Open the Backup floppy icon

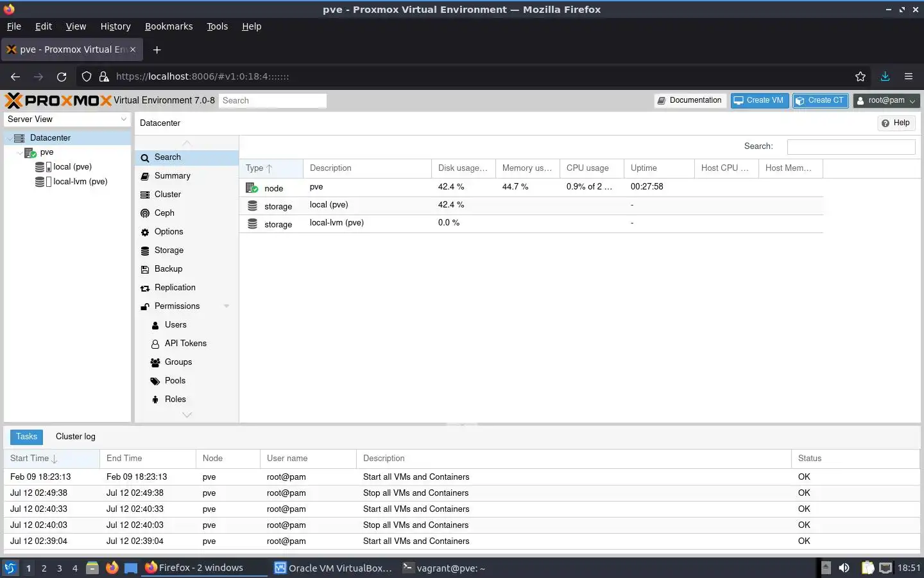145,269
